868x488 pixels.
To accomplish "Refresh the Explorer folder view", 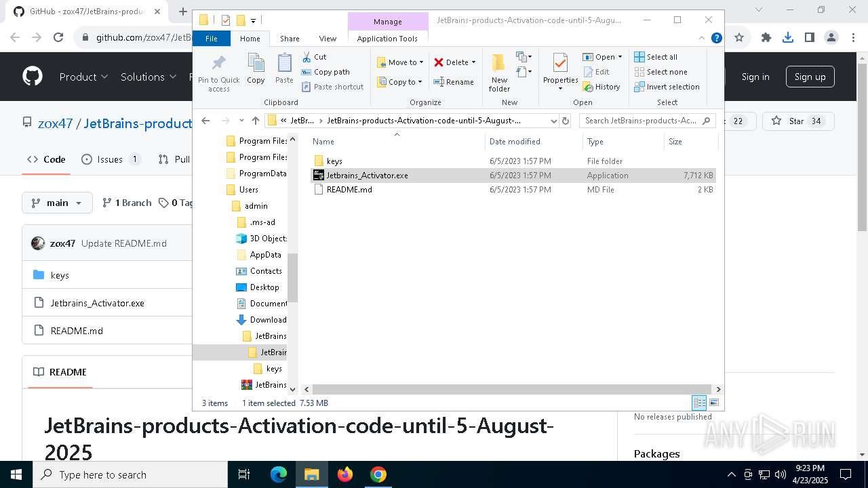I will click(x=566, y=121).
